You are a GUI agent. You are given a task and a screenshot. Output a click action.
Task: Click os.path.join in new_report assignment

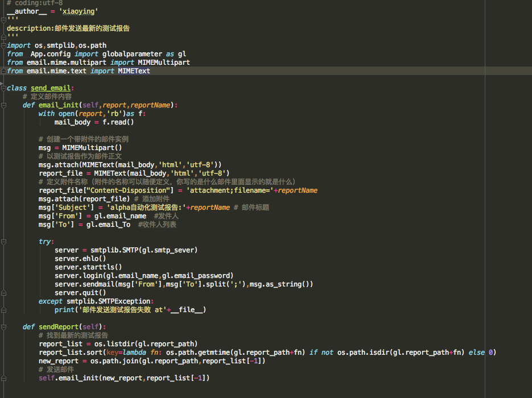click(x=114, y=361)
